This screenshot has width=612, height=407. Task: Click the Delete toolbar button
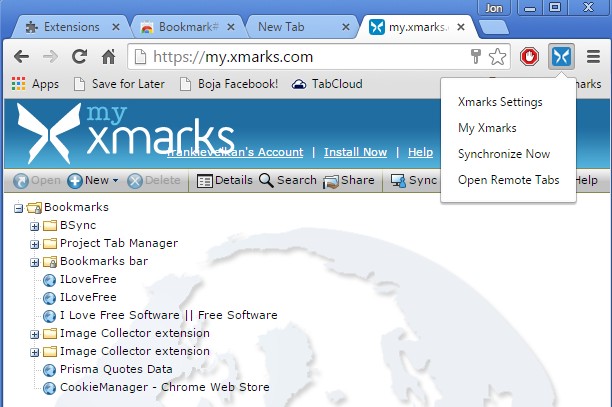click(x=154, y=181)
